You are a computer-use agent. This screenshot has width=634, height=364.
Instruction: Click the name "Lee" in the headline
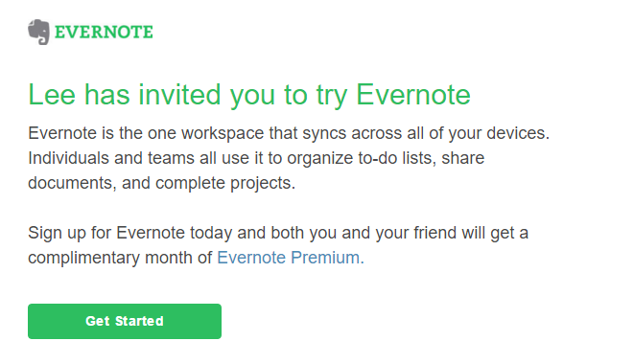[x=52, y=96]
